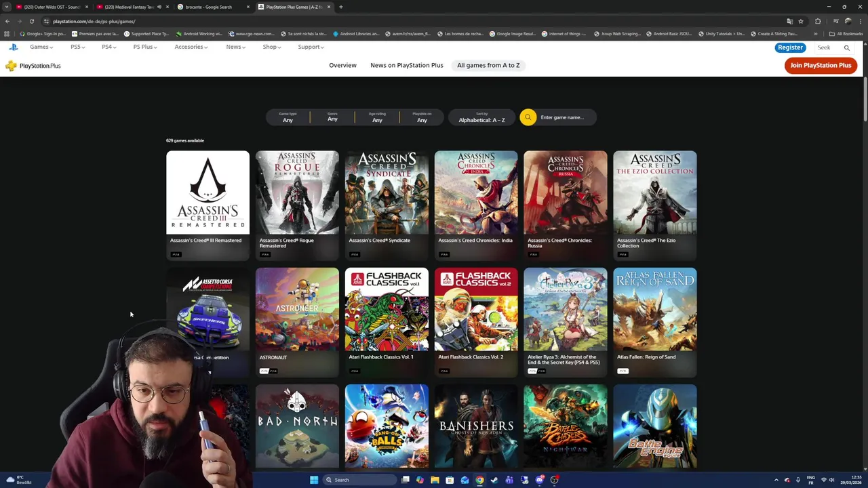868x488 pixels.
Task: Open the Game type filter dropdown
Action: 288,117
